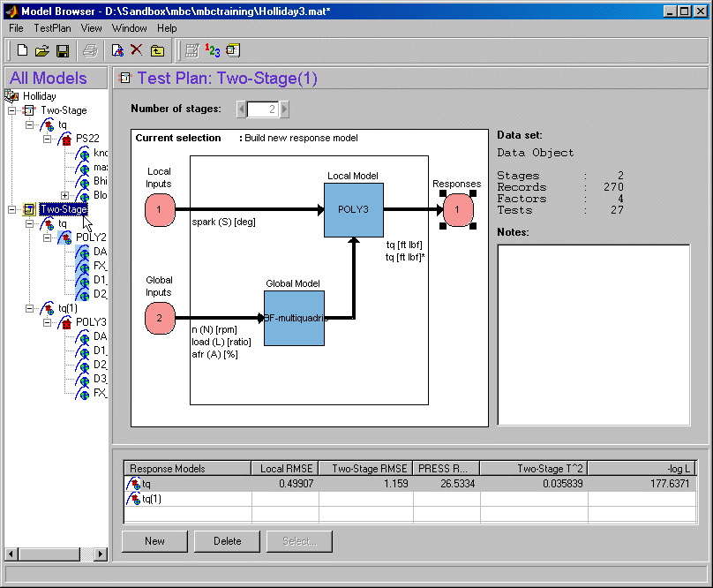Open the Help menu

click(x=167, y=28)
